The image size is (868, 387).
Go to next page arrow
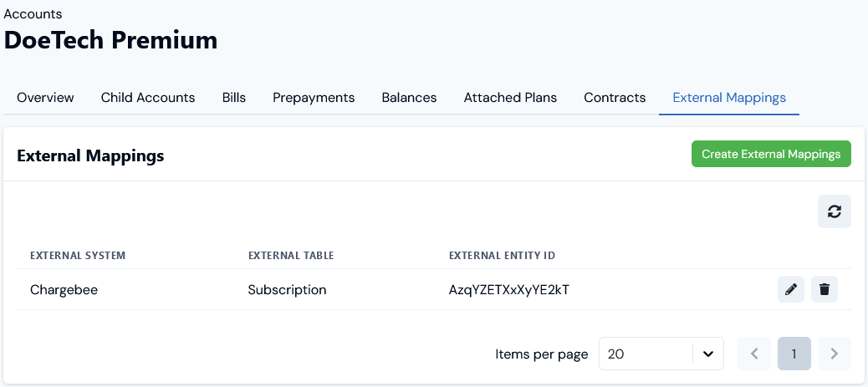[x=835, y=354]
